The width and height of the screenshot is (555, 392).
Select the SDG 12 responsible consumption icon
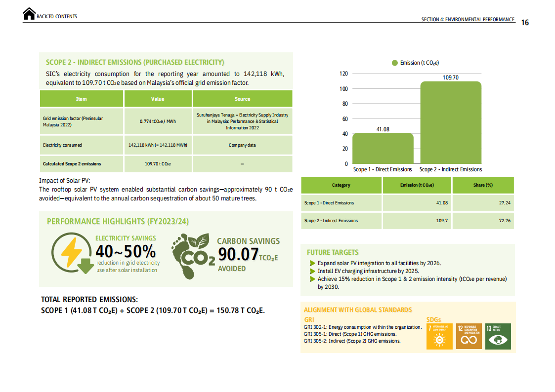coord(469,336)
